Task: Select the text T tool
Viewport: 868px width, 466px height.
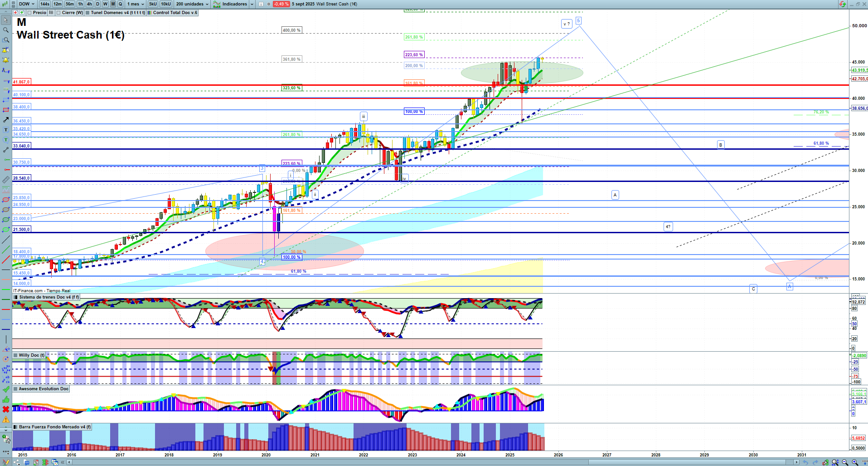Action: tap(6, 130)
